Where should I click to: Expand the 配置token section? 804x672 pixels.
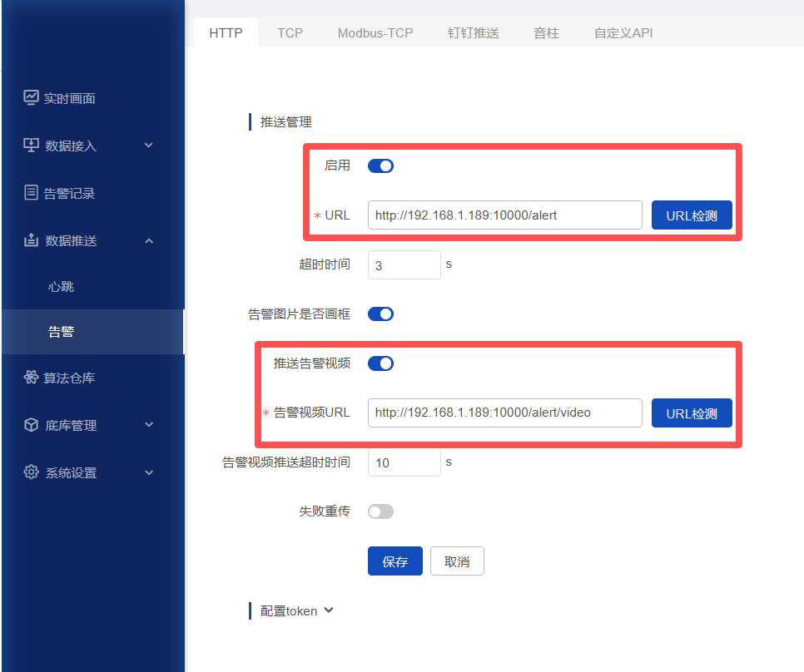(328, 610)
